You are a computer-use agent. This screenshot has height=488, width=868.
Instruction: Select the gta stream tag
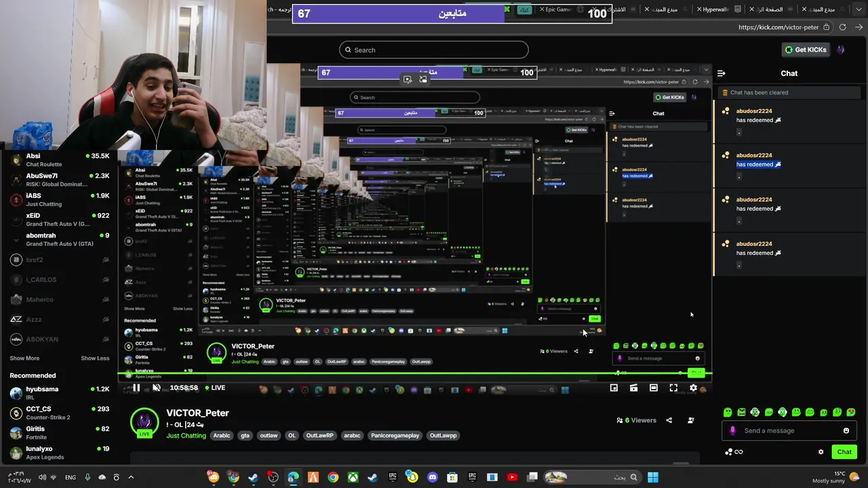pos(245,436)
